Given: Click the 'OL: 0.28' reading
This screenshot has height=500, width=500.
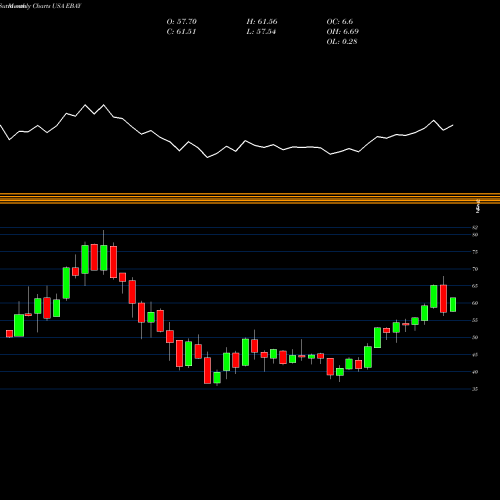Looking at the screenshot, I should (x=342, y=41).
